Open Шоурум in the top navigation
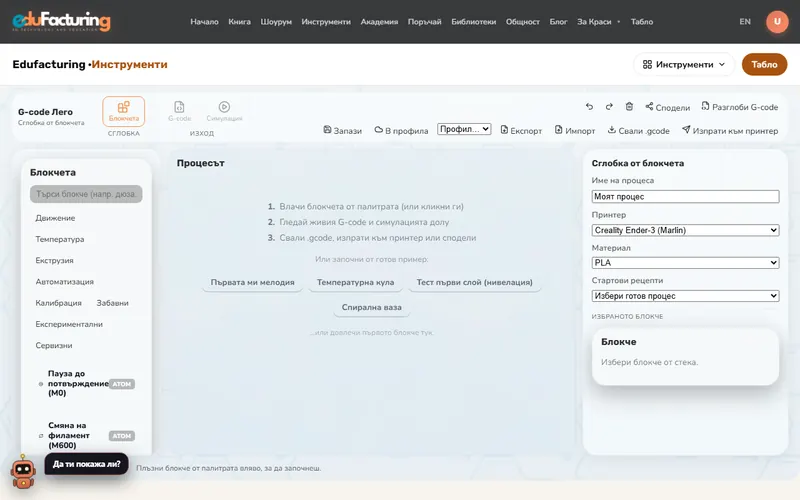 click(x=276, y=21)
